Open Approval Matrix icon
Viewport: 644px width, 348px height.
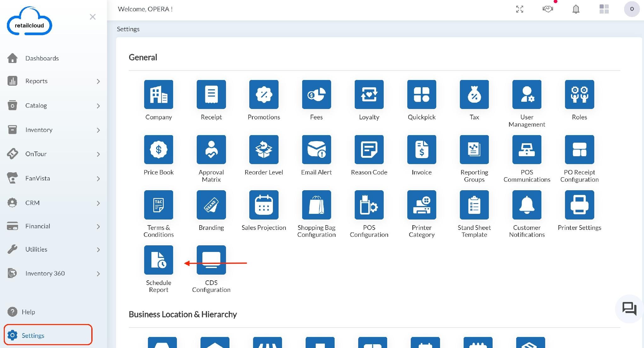tap(211, 150)
